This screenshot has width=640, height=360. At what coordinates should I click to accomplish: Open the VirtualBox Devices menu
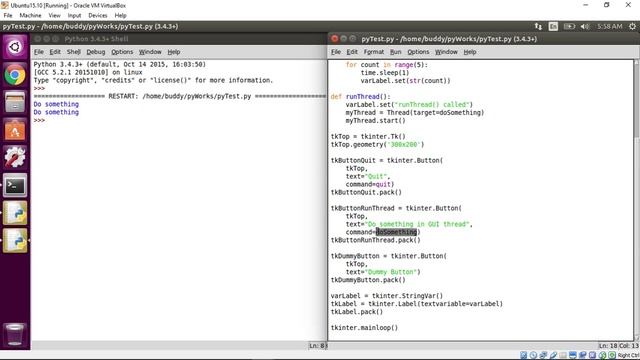click(x=98, y=16)
